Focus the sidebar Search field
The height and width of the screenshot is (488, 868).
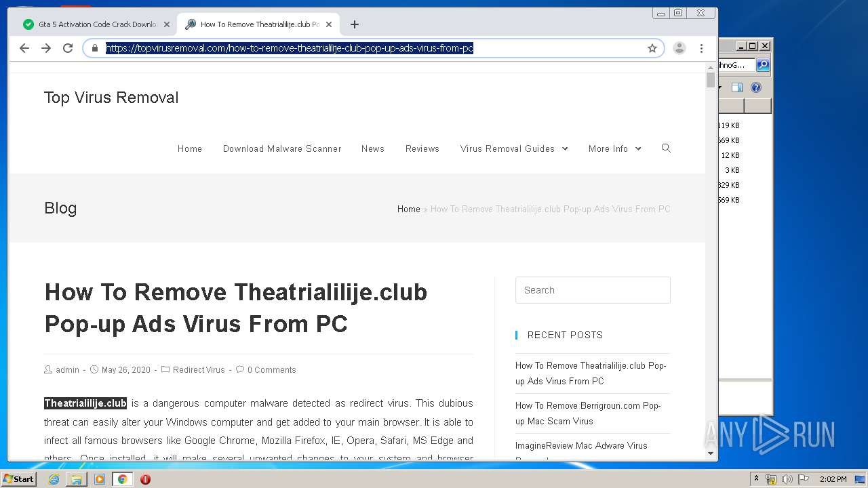pyautogui.click(x=593, y=290)
